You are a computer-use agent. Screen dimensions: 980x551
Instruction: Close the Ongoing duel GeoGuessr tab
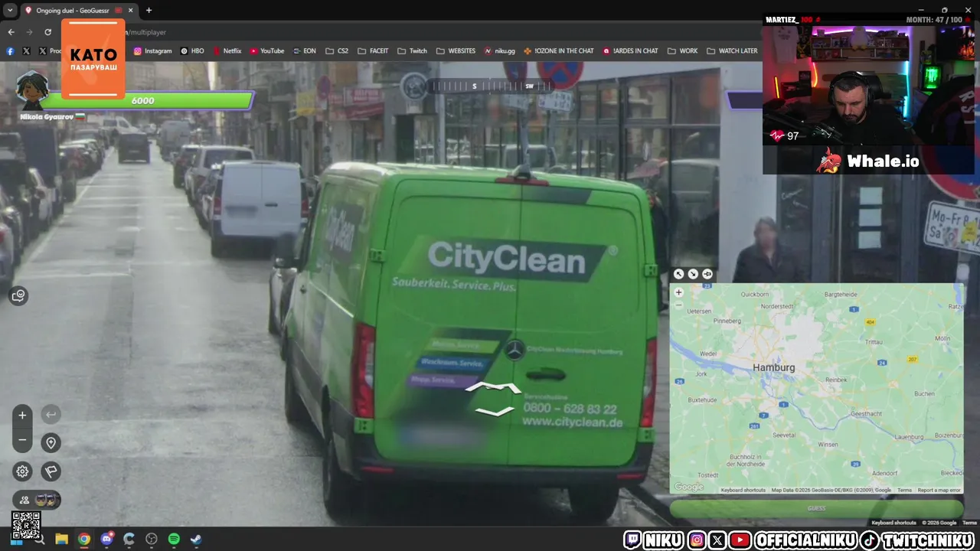tap(130, 10)
